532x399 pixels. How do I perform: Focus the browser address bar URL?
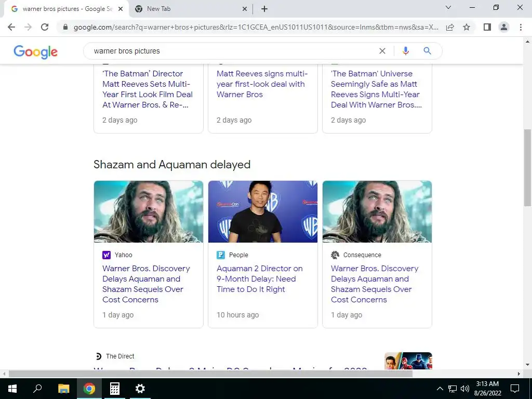pyautogui.click(x=256, y=27)
